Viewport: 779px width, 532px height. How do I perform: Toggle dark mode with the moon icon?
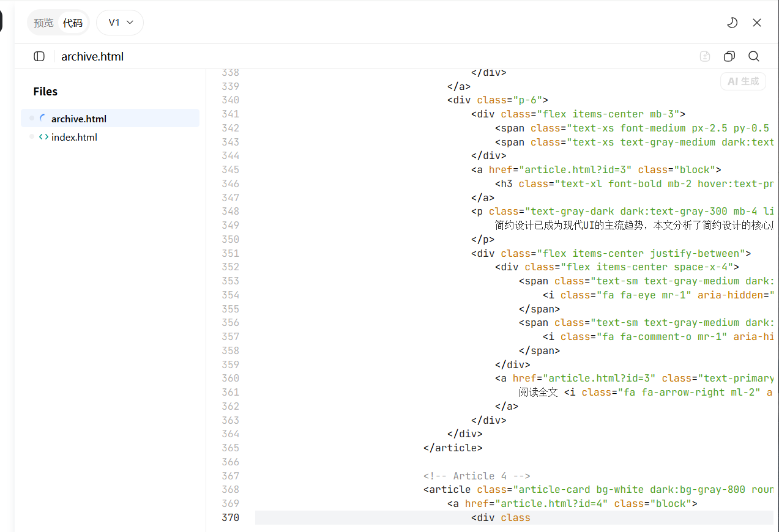point(732,23)
